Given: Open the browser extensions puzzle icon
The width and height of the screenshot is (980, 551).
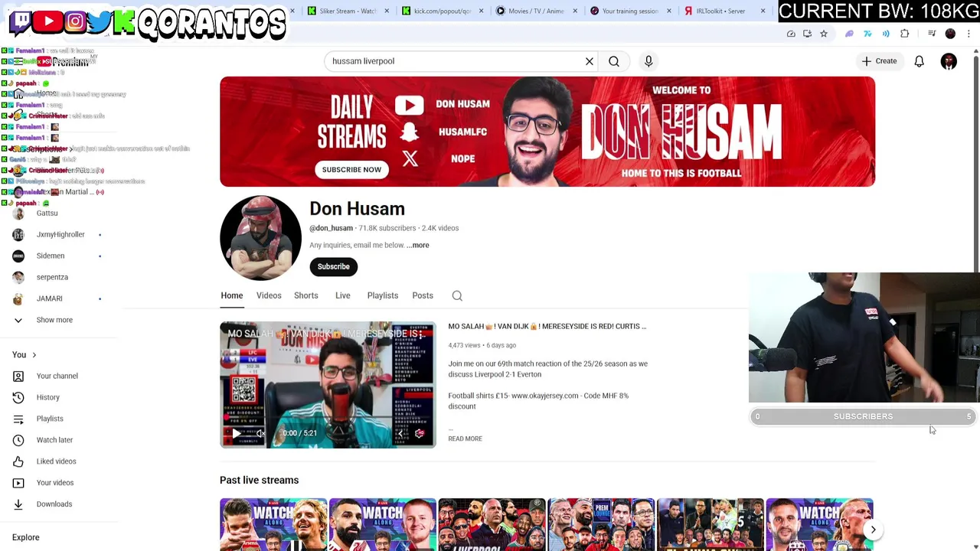Looking at the screenshot, I should [x=905, y=34].
